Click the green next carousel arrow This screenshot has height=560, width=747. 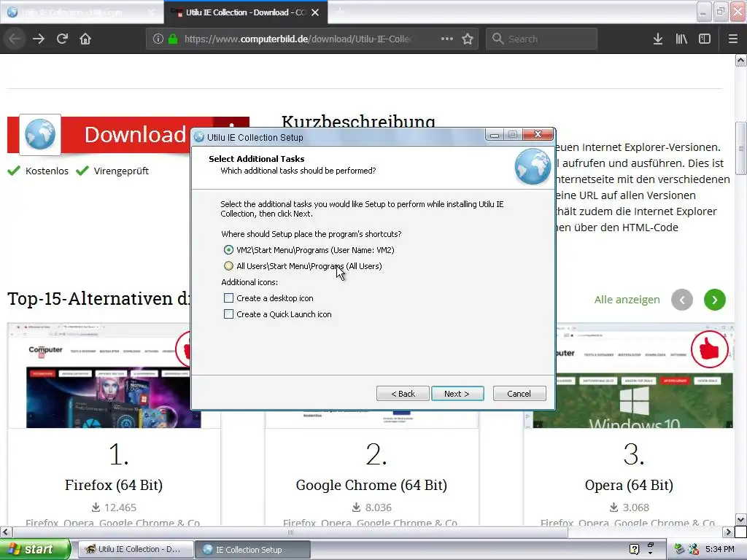click(715, 300)
